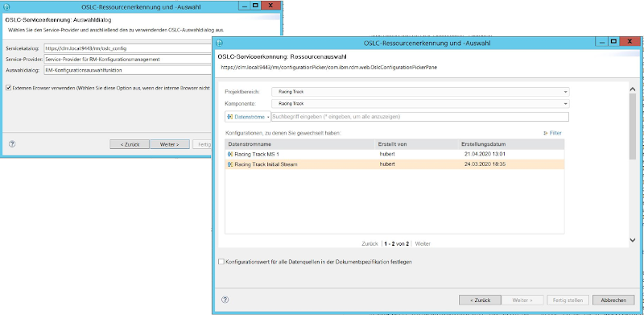Click the Suchbegriff eingeben search field
The width and height of the screenshot is (644, 315).
(x=419, y=117)
